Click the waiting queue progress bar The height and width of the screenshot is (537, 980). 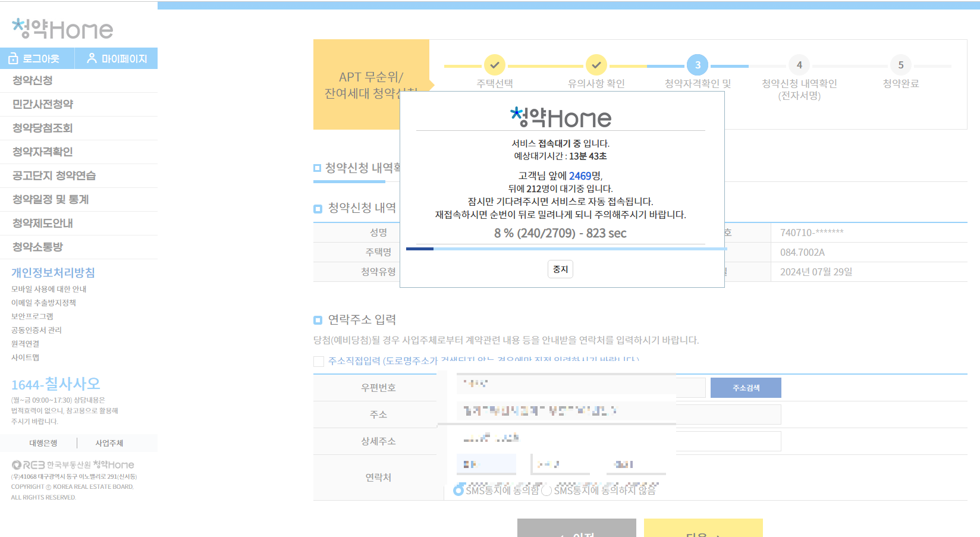point(566,249)
